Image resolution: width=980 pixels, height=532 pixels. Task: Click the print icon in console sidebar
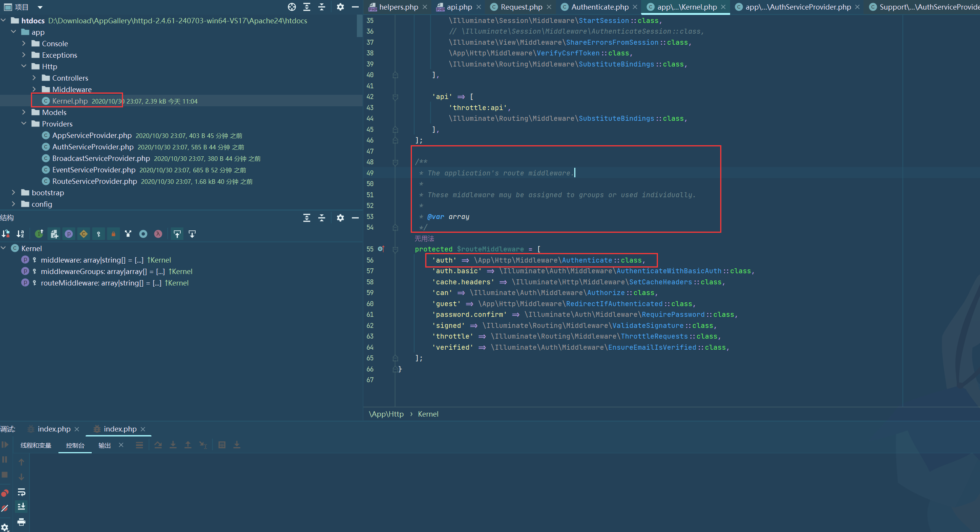(21, 522)
